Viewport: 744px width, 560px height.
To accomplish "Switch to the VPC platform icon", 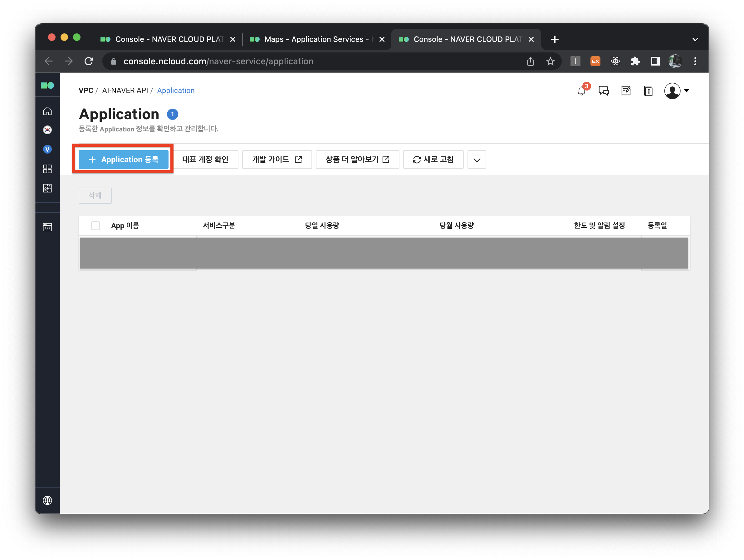I will point(47,149).
